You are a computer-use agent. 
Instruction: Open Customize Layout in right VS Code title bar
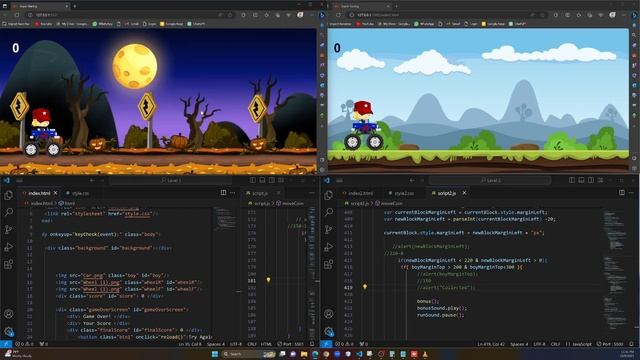(600, 180)
